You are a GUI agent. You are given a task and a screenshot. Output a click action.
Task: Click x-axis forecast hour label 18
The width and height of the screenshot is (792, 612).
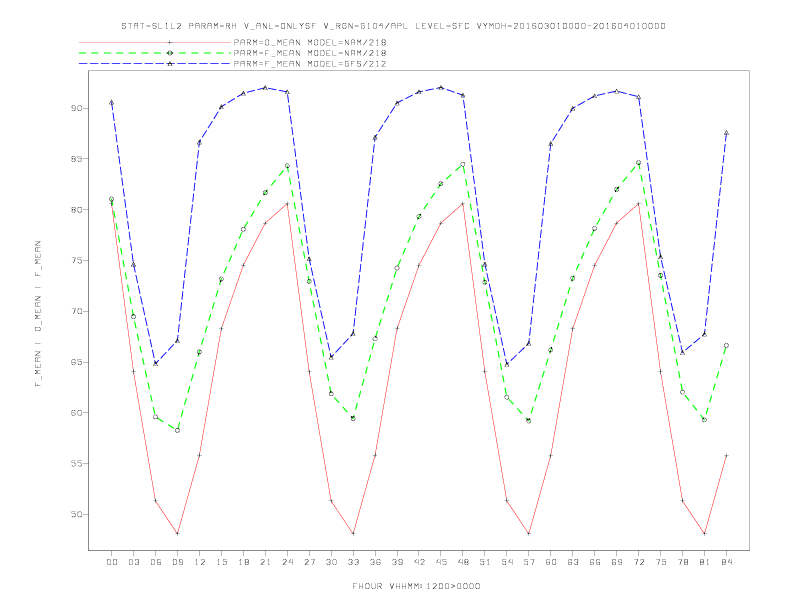pyautogui.click(x=243, y=562)
